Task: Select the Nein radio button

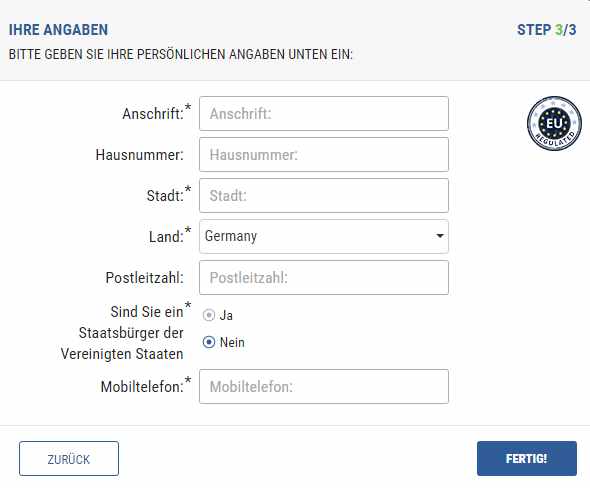Action: [x=209, y=342]
